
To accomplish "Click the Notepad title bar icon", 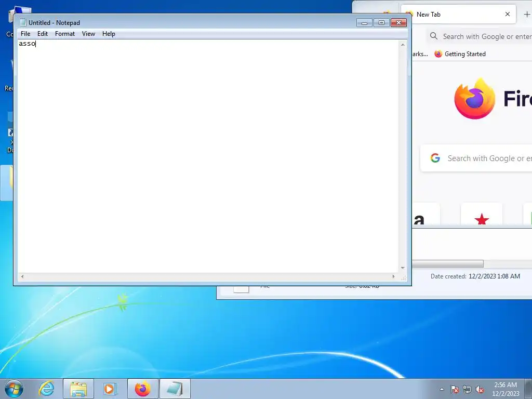I will click(x=23, y=23).
